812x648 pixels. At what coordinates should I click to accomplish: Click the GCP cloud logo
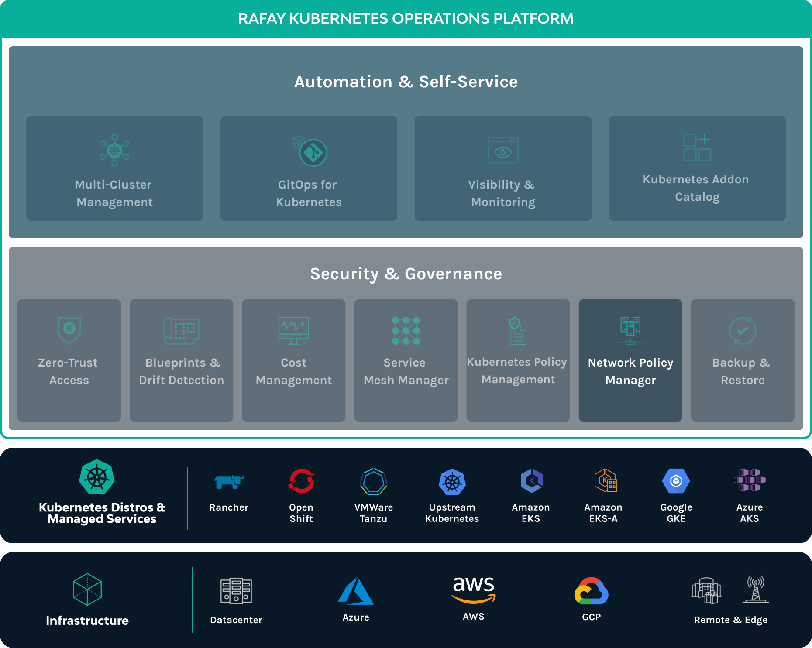[x=592, y=591]
